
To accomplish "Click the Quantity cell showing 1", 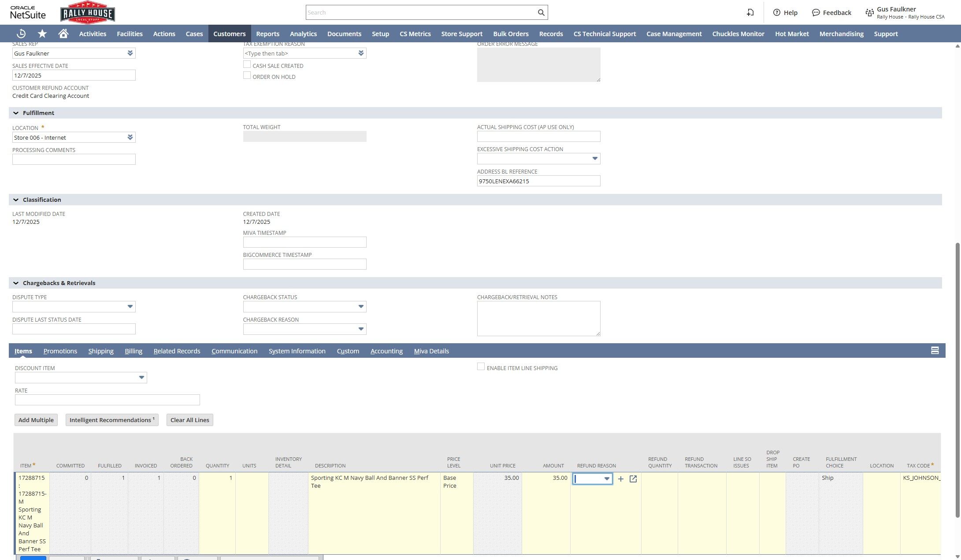I will [217, 513].
